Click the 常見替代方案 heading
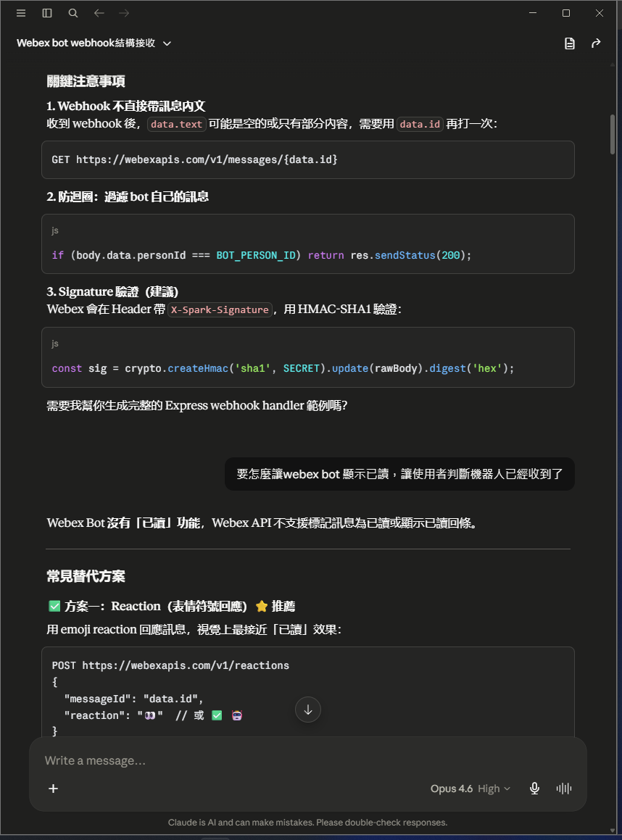 pyautogui.click(x=86, y=576)
